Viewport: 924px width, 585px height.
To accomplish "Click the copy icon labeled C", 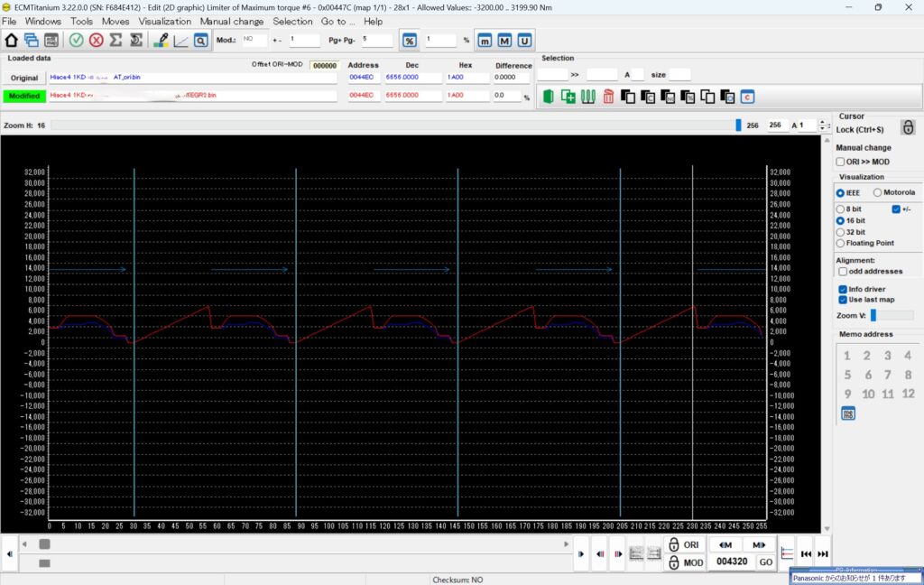I will point(648,97).
